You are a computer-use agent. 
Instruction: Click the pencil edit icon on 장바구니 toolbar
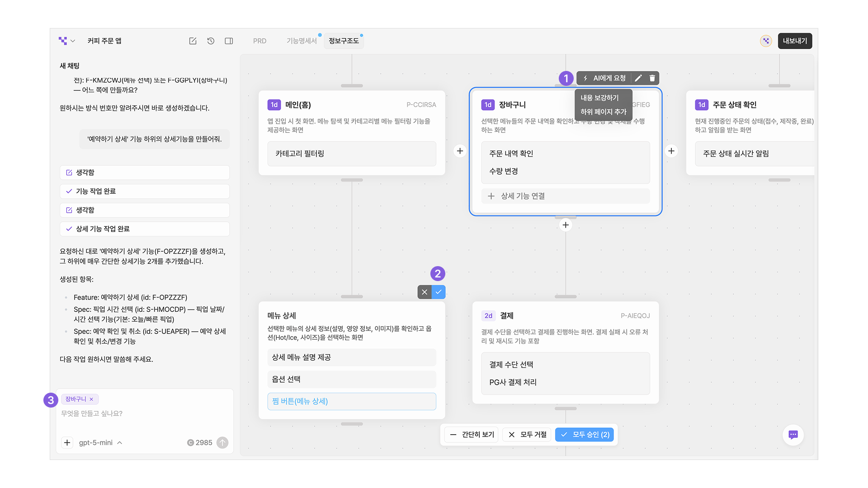(638, 78)
